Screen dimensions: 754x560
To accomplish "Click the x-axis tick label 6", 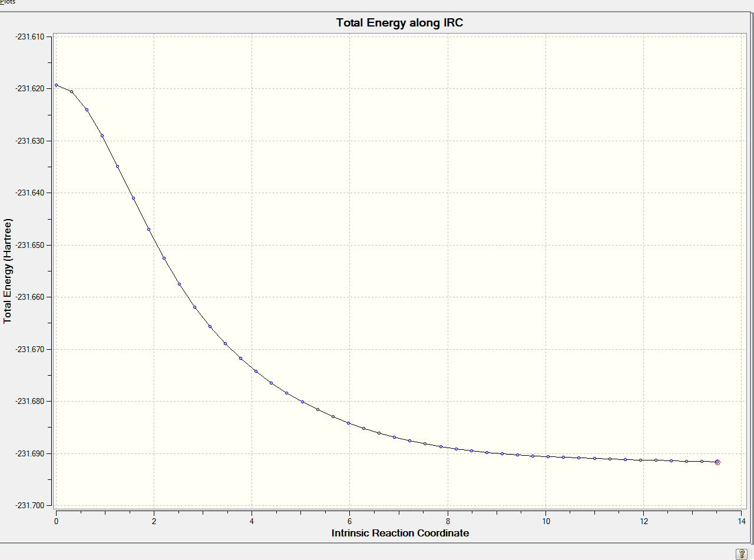I will tap(350, 521).
